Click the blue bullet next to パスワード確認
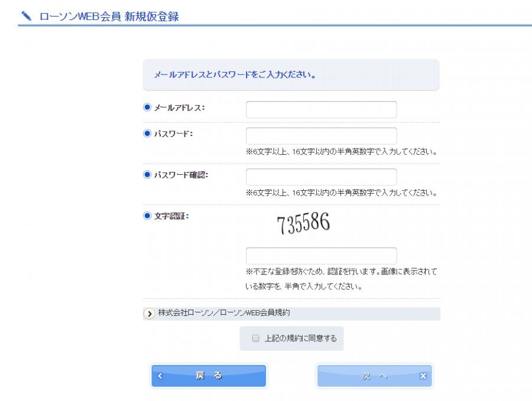The width and height of the screenshot is (532, 401). [x=147, y=175]
